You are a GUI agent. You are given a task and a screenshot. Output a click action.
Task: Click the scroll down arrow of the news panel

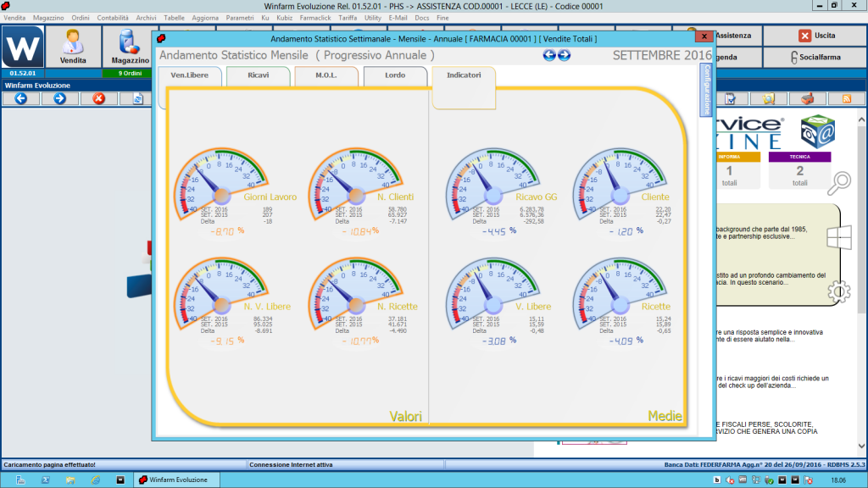pos(861,446)
